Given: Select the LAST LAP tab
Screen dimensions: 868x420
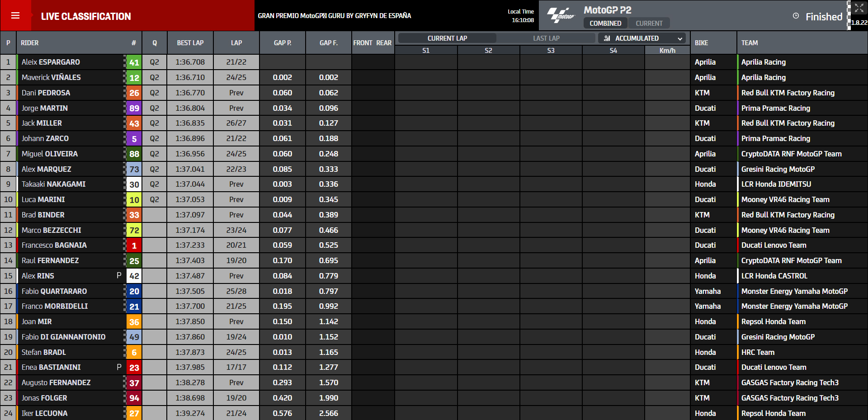Looking at the screenshot, I should pyautogui.click(x=546, y=38).
